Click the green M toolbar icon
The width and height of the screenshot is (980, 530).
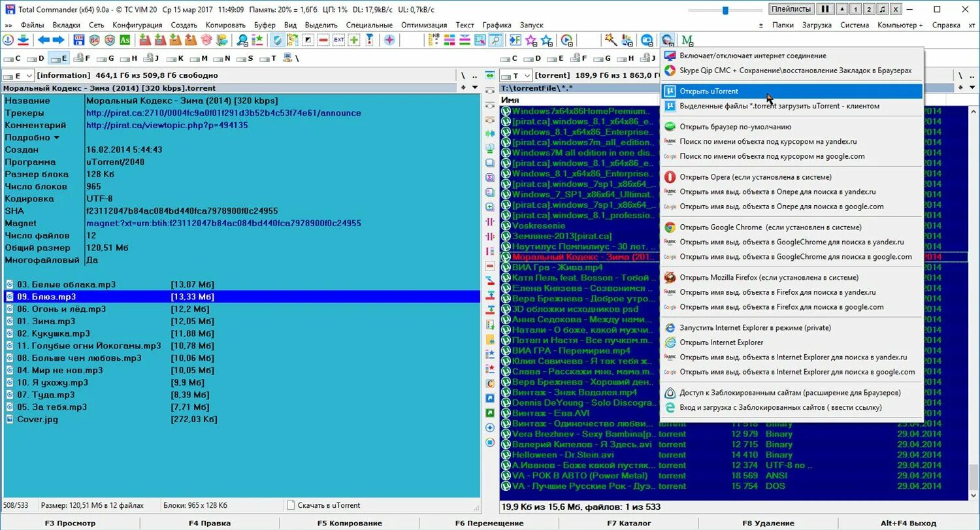tap(687, 40)
